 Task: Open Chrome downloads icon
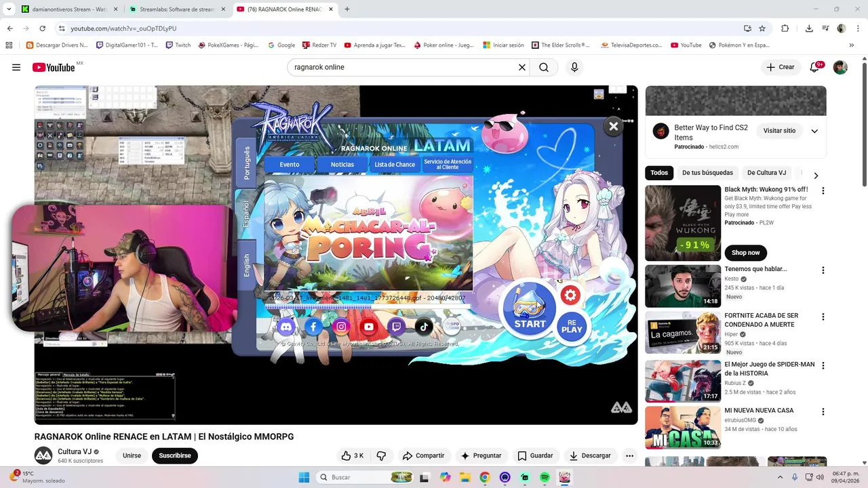[x=809, y=28]
